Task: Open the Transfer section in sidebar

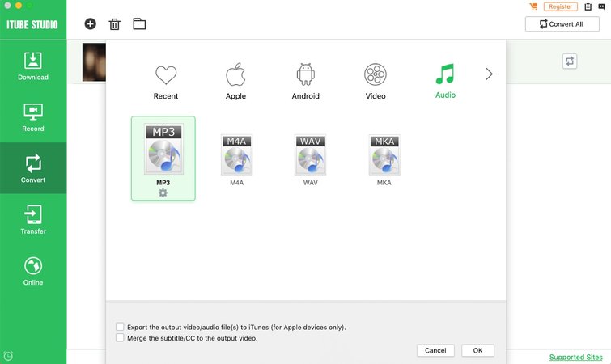Action: 33,219
